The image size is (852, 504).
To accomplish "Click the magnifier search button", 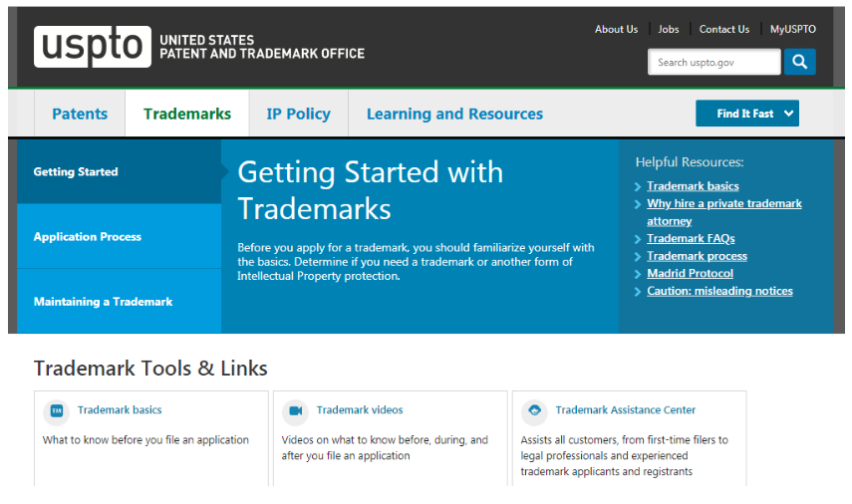I will tap(799, 62).
